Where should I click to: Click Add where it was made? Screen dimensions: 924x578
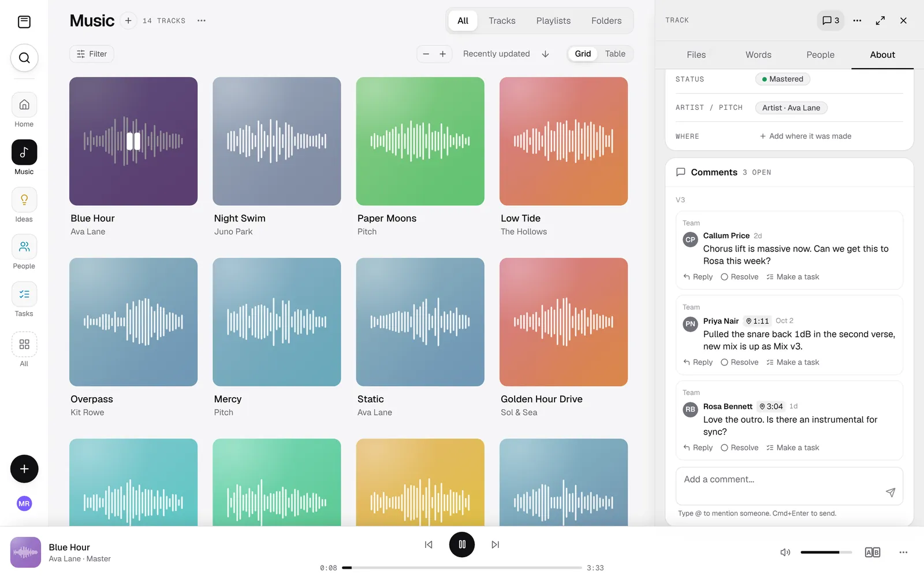806,136
